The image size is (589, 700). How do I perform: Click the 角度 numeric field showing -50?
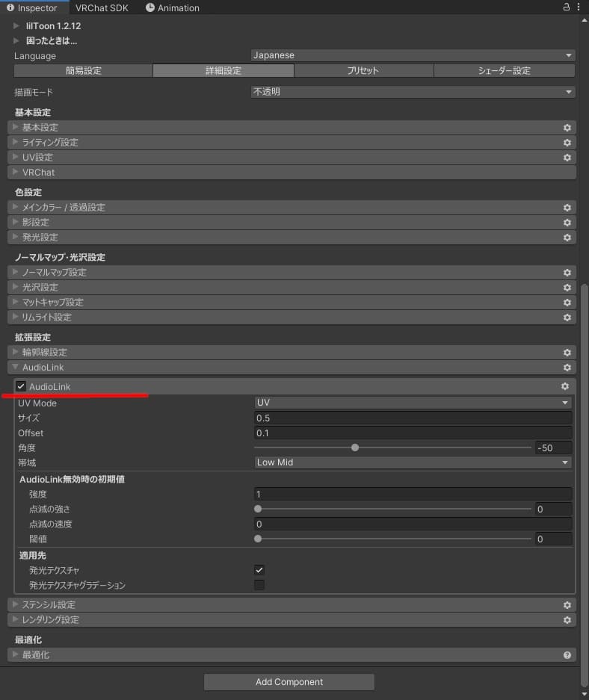click(x=554, y=447)
